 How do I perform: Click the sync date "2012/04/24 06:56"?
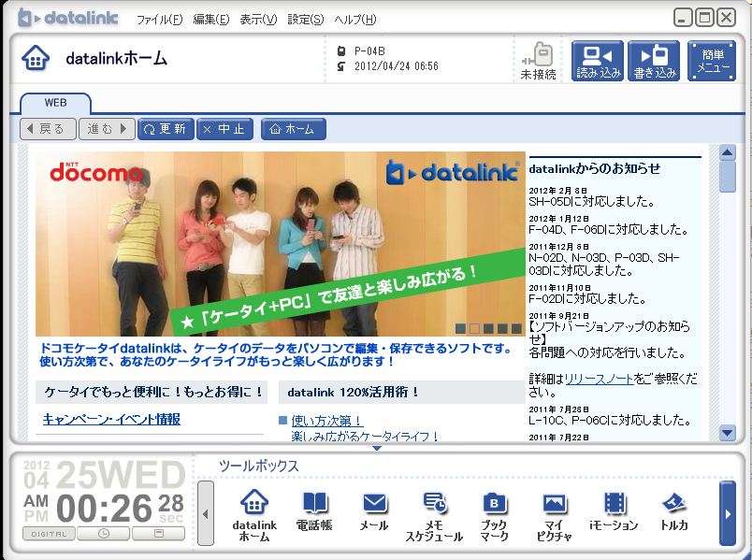tap(397, 66)
